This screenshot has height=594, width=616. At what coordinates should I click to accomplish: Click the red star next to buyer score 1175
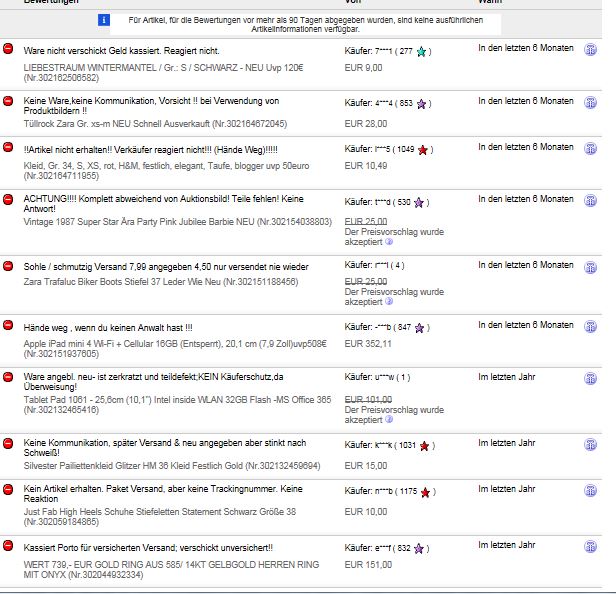coord(425,492)
